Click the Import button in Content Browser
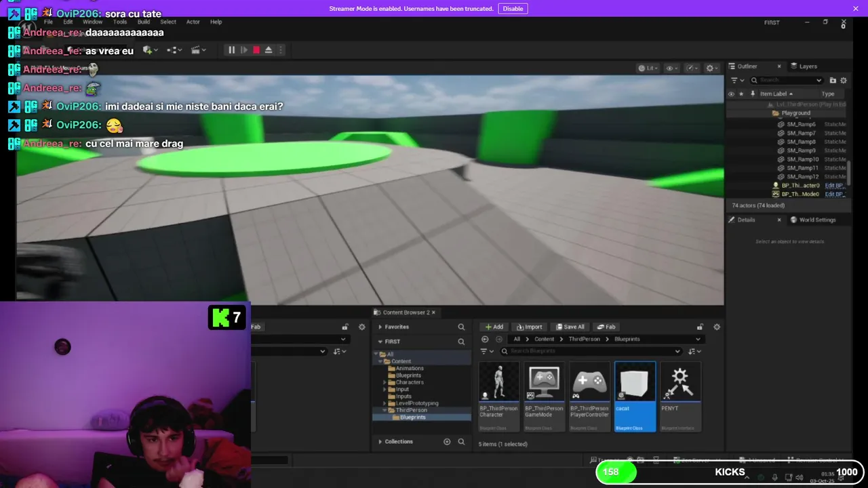868x488 pixels. pyautogui.click(x=529, y=327)
